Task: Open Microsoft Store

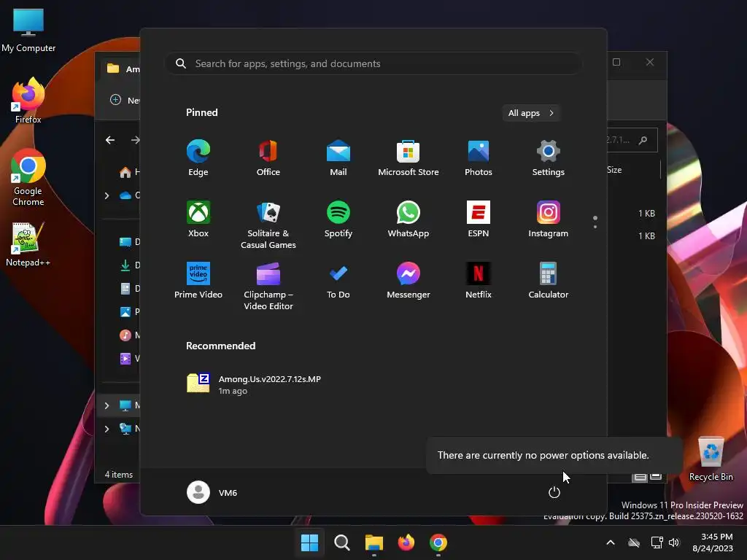Action: click(x=409, y=157)
